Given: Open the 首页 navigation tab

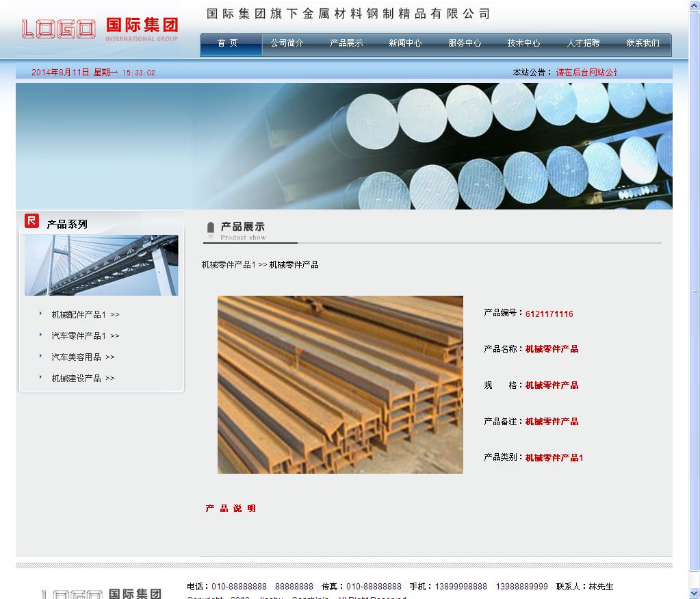Looking at the screenshot, I should pos(228,43).
